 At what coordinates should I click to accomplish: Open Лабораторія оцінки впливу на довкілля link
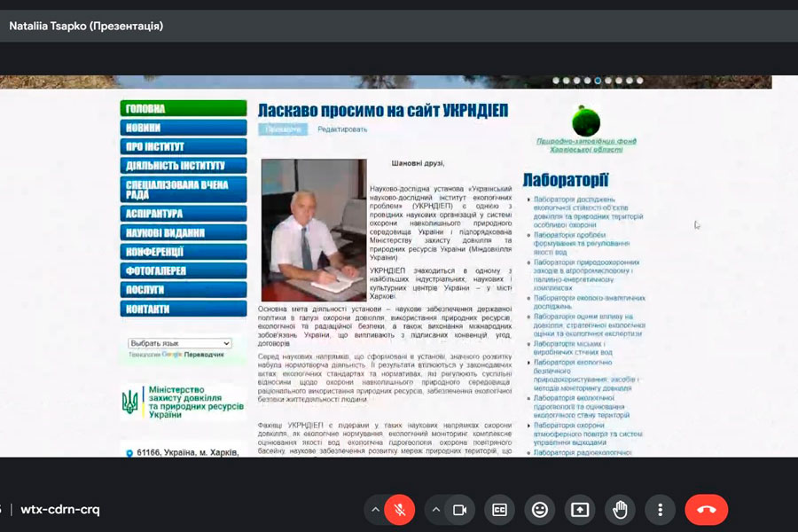[589, 325]
